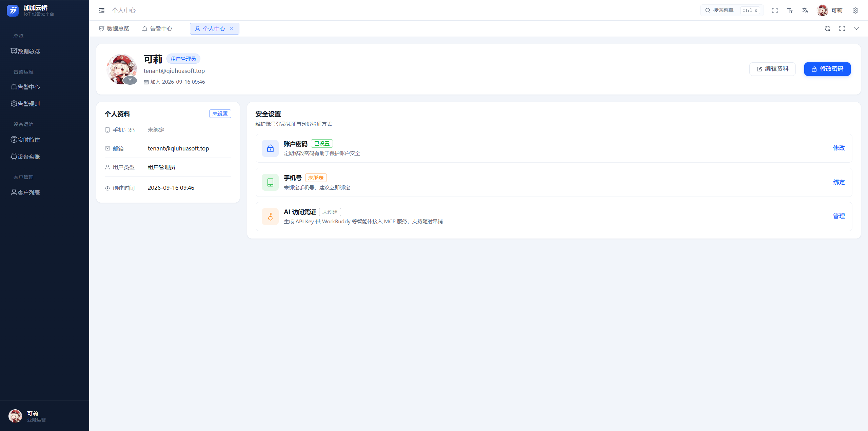The image size is (868, 431).
Task: Click 创建时间 value 2026-09-16 09:46
Action: pyautogui.click(x=171, y=188)
